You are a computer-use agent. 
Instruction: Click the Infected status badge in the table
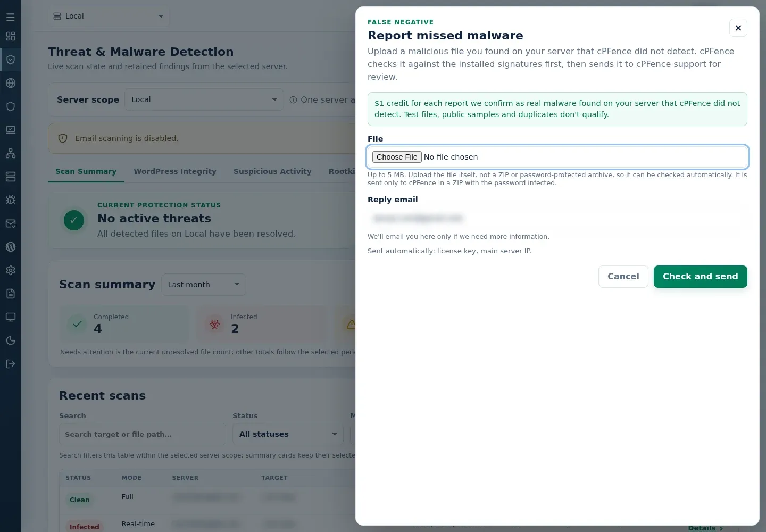[x=85, y=527]
